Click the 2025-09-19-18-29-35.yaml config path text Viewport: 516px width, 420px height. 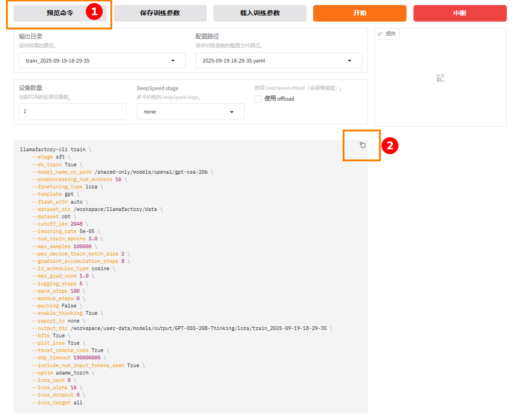tap(234, 61)
